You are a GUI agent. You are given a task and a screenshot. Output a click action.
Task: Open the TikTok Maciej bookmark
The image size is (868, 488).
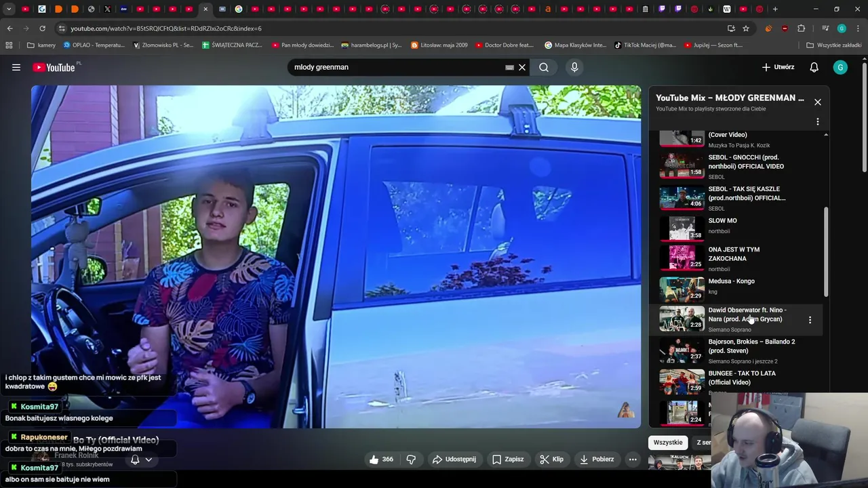tap(646, 45)
